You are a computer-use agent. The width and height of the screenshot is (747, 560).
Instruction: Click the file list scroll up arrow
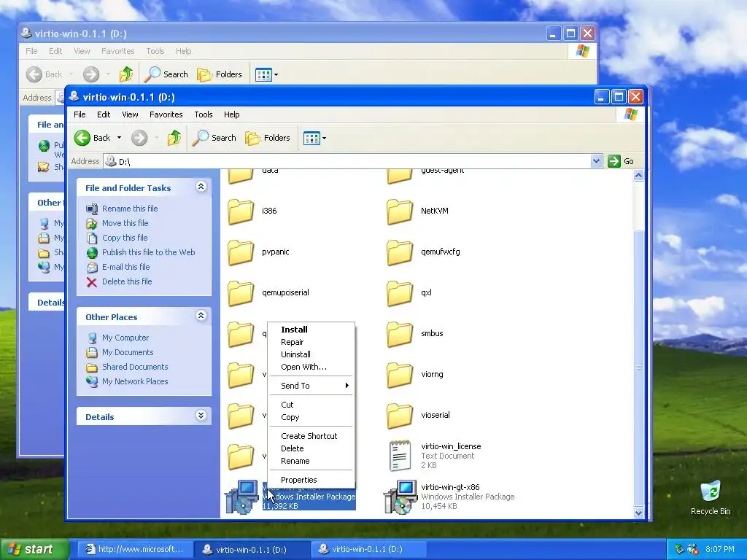[638, 175]
